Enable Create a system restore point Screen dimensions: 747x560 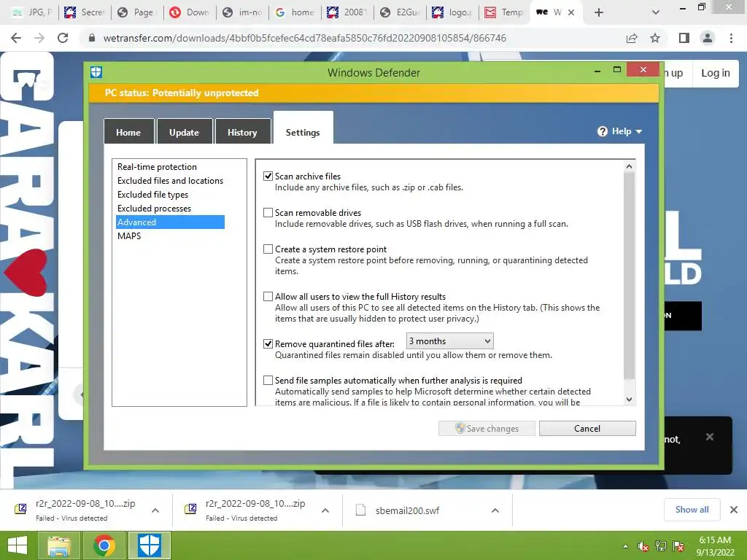pyautogui.click(x=268, y=249)
